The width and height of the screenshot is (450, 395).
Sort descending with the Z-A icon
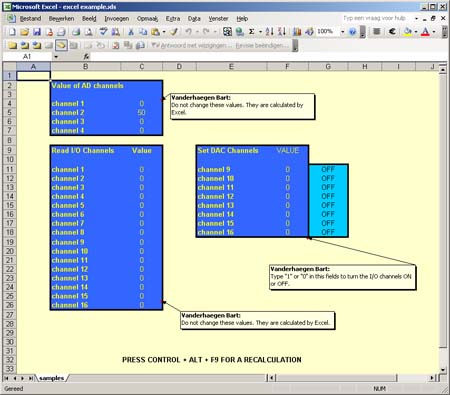pos(282,32)
